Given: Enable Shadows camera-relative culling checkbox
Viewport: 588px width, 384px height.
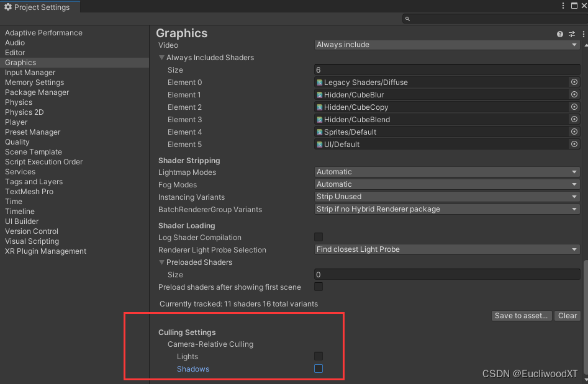Looking at the screenshot, I should click(319, 368).
